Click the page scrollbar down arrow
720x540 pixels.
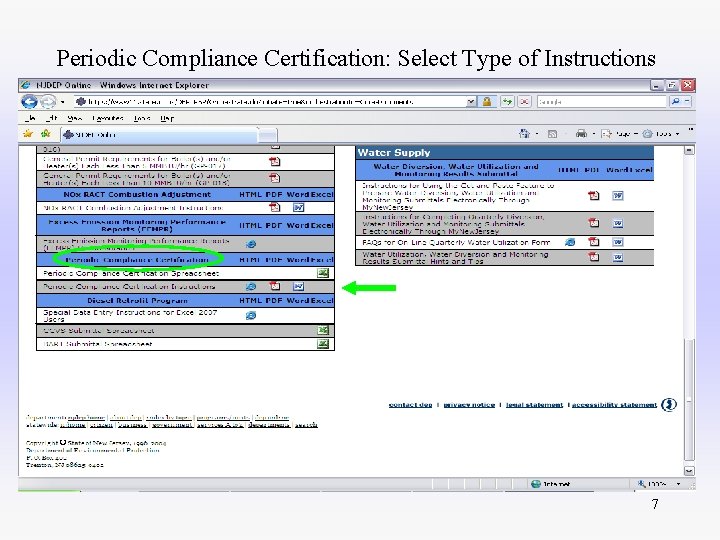689,471
